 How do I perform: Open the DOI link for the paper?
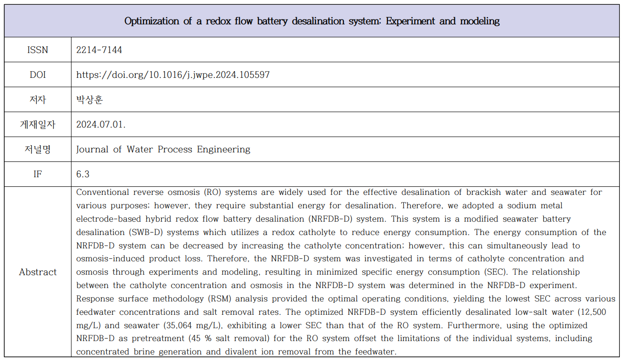173,75
